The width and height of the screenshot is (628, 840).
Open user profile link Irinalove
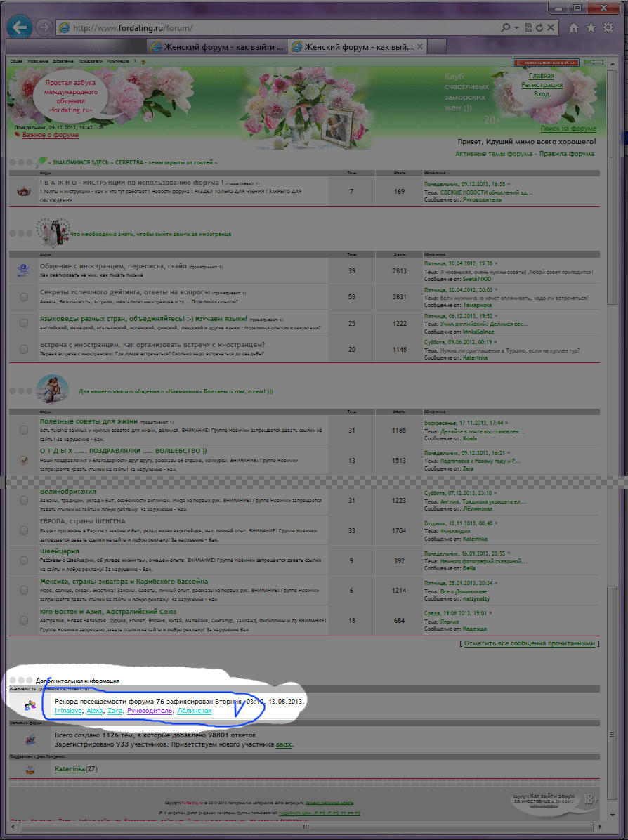point(68,711)
